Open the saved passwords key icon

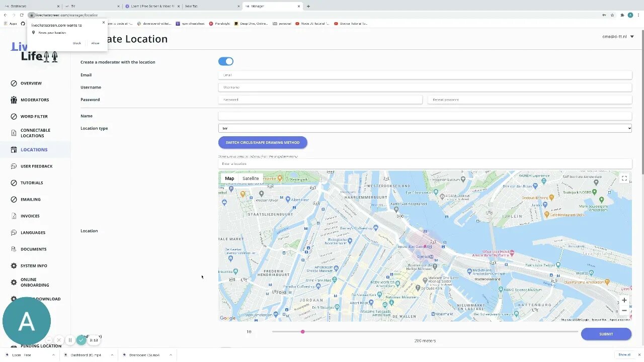point(604,15)
